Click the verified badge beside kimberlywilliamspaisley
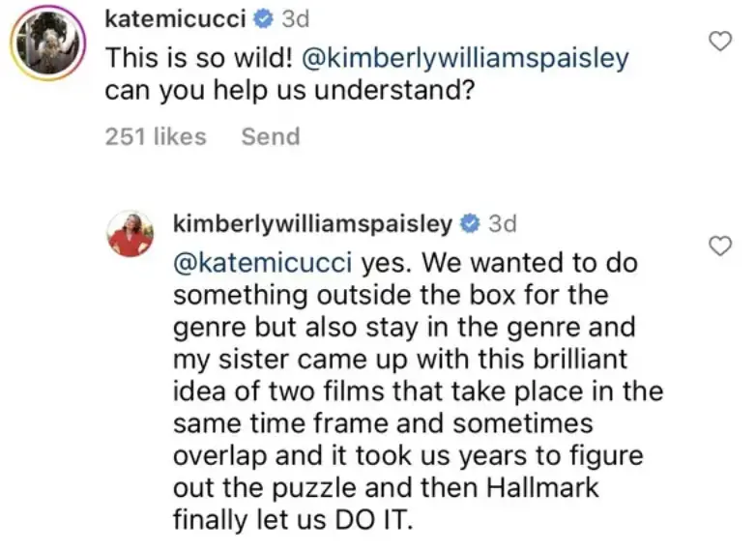This screenshot has width=756, height=551. 470,224
